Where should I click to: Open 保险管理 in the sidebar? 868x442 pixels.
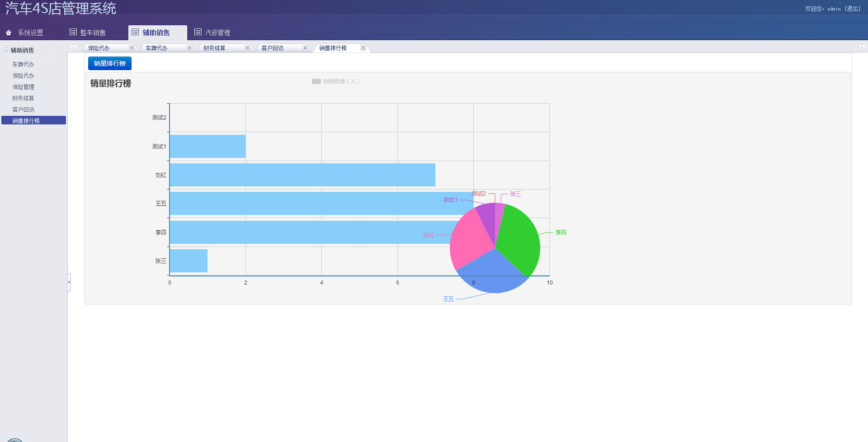[24, 87]
